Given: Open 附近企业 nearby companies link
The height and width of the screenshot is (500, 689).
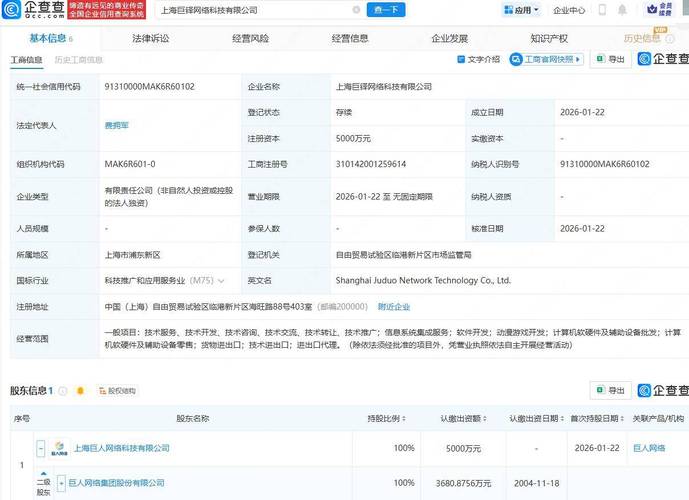Looking at the screenshot, I should pyautogui.click(x=393, y=306).
